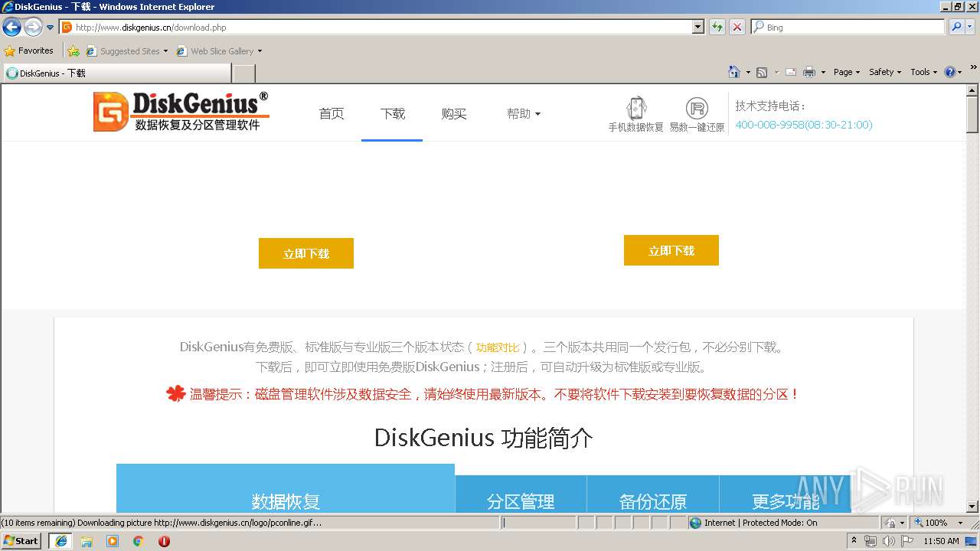Click the Action Center flag icon

pyautogui.click(x=907, y=541)
